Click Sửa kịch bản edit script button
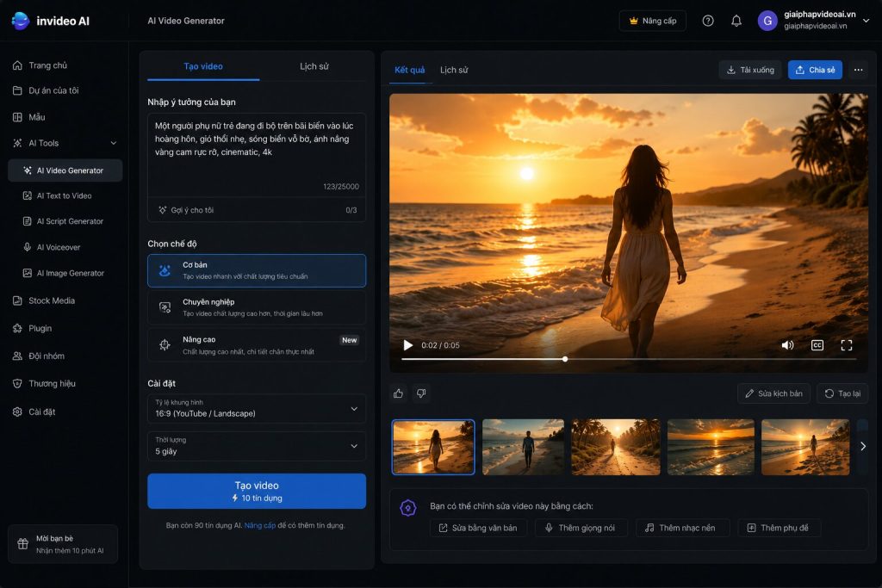This screenshot has height=588, width=882. [x=773, y=393]
